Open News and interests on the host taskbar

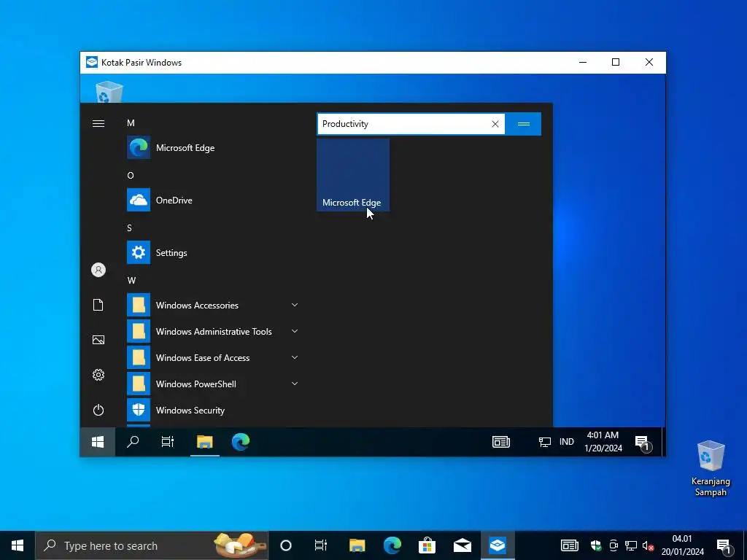(569, 545)
